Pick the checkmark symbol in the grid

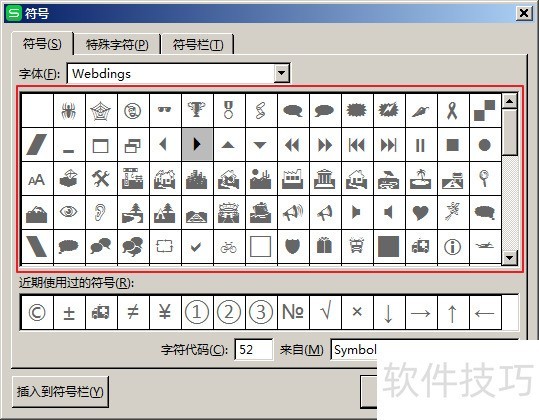coord(197,247)
